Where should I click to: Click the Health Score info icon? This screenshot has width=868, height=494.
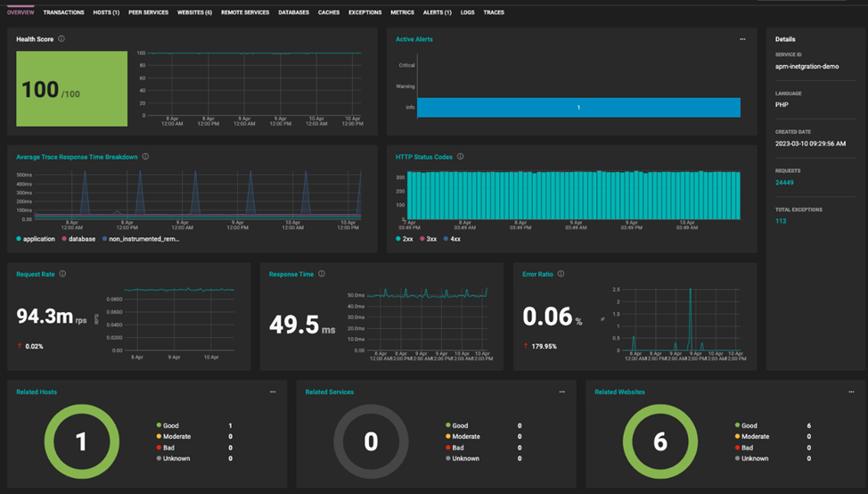pos(61,38)
